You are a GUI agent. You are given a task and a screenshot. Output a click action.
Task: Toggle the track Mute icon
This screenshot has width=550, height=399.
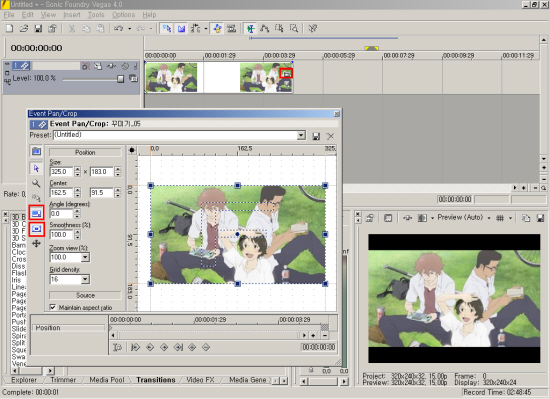[125, 66]
